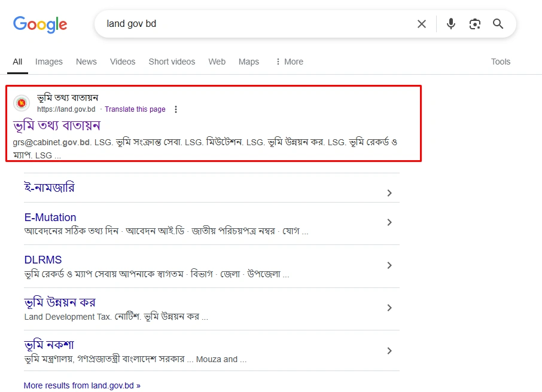542x392 pixels.
Task: Click the Google logo
Action: tap(40, 24)
